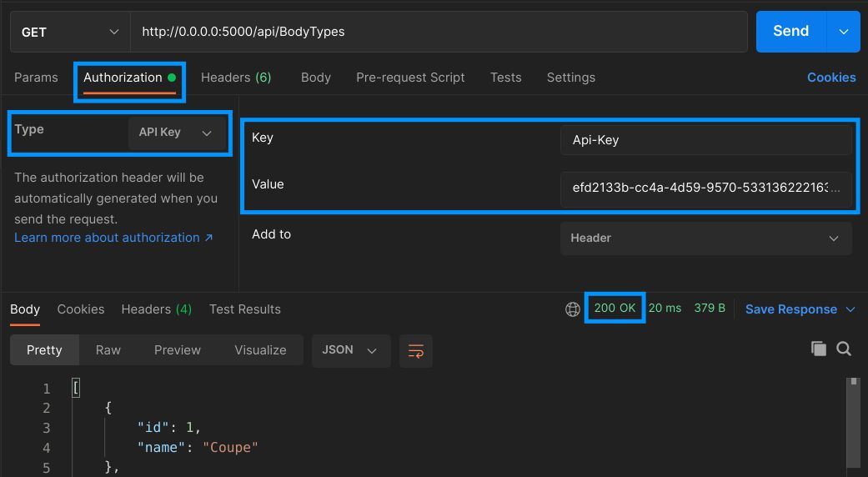The width and height of the screenshot is (868, 477).
Task: Click the 200 OK status
Action: click(615, 309)
